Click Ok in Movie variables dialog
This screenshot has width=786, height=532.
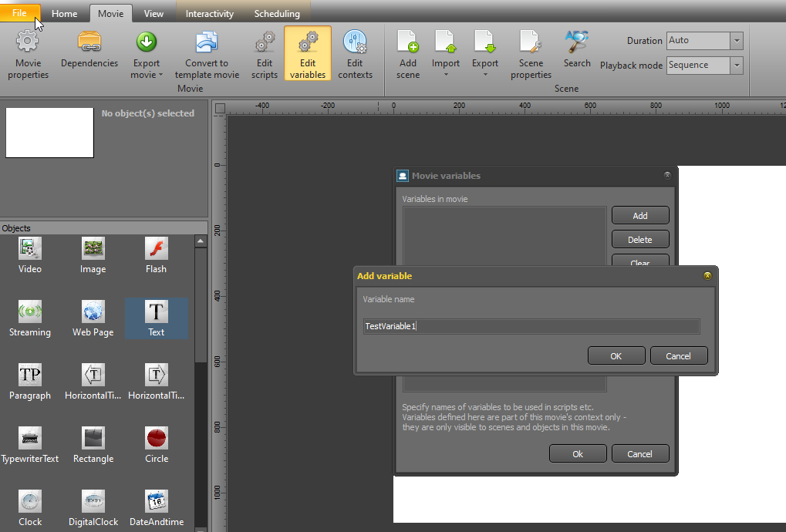(x=578, y=454)
